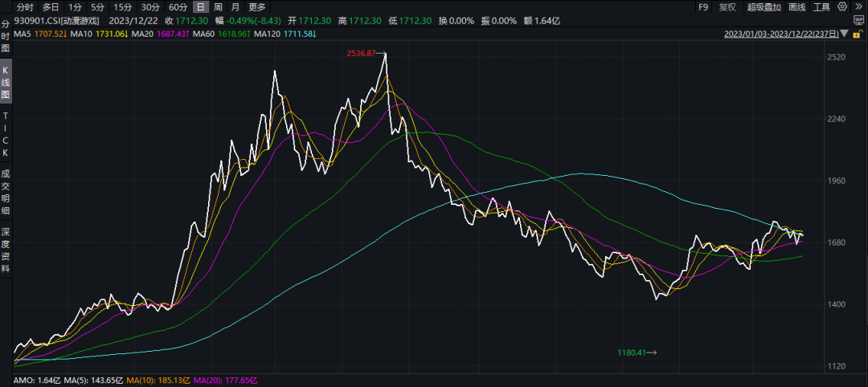
Task: Expand the double-arrow more tools icon
Action: click(858, 6)
